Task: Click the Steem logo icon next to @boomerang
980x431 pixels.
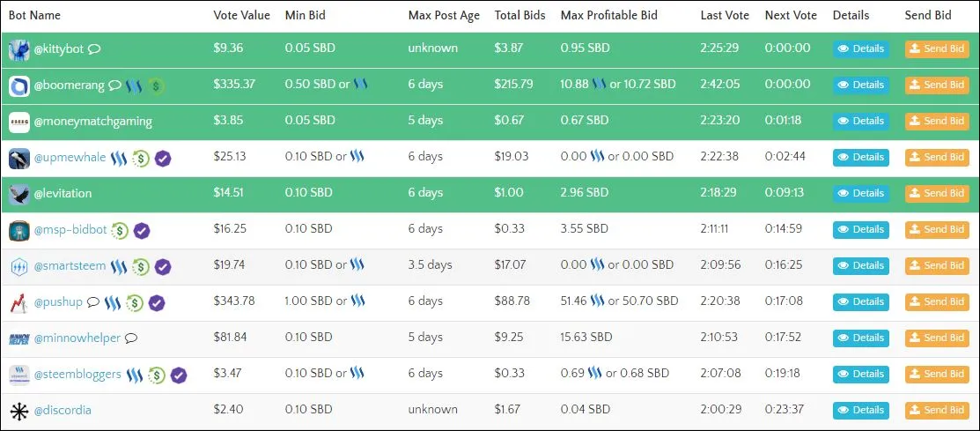Action: click(x=134, y=85)
